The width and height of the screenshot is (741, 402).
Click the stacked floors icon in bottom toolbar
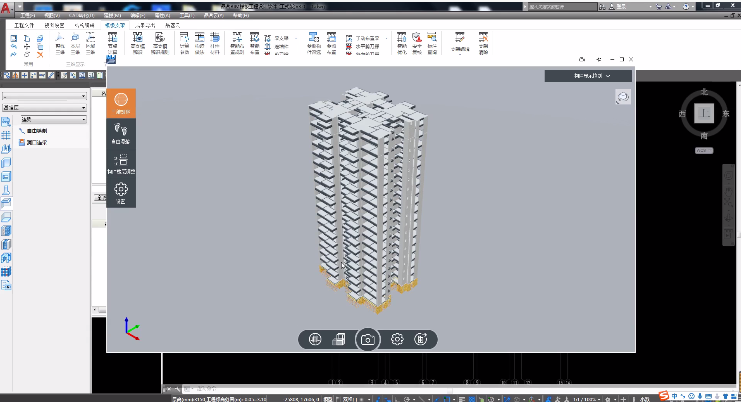(x=338, y=339)
